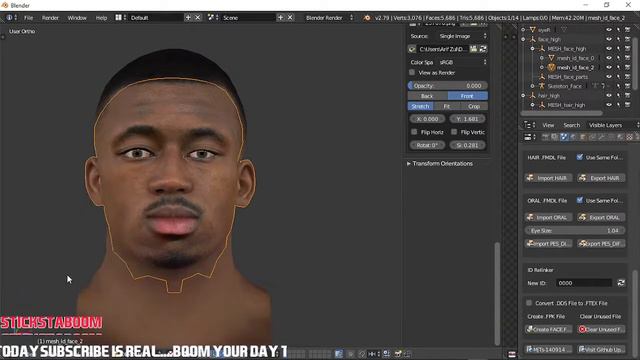Click the screen layout browse icon
Image resolution: width=640 pixels, height=360 pixels.
pos(120,18)
